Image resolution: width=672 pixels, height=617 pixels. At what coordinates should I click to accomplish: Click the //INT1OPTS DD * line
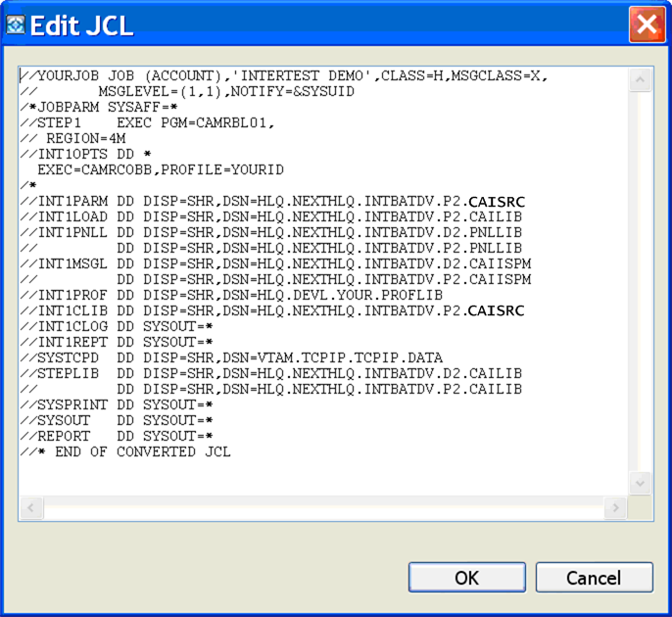pyautogui.click(x=85, y=155)
